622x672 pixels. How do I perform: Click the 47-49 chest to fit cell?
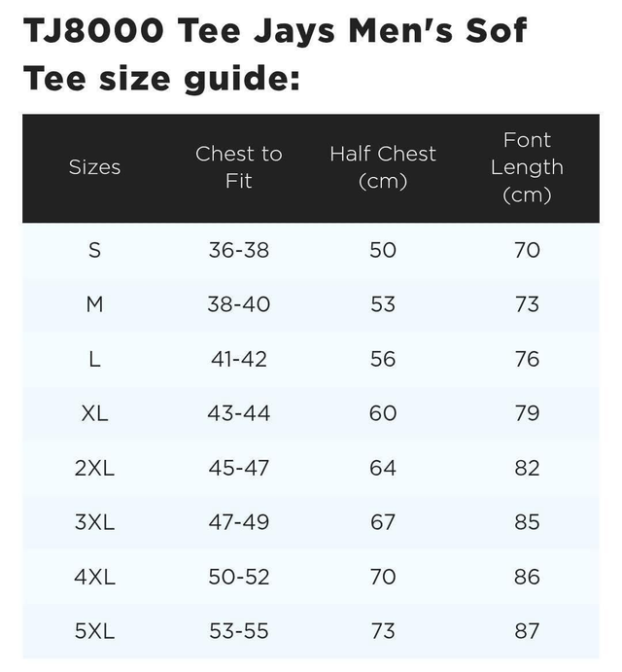238,522
